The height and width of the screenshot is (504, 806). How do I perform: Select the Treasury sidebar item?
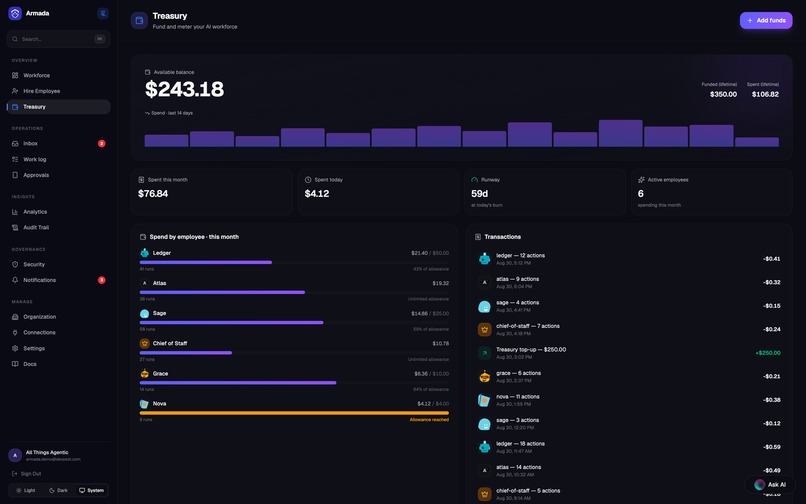[59, 107]
